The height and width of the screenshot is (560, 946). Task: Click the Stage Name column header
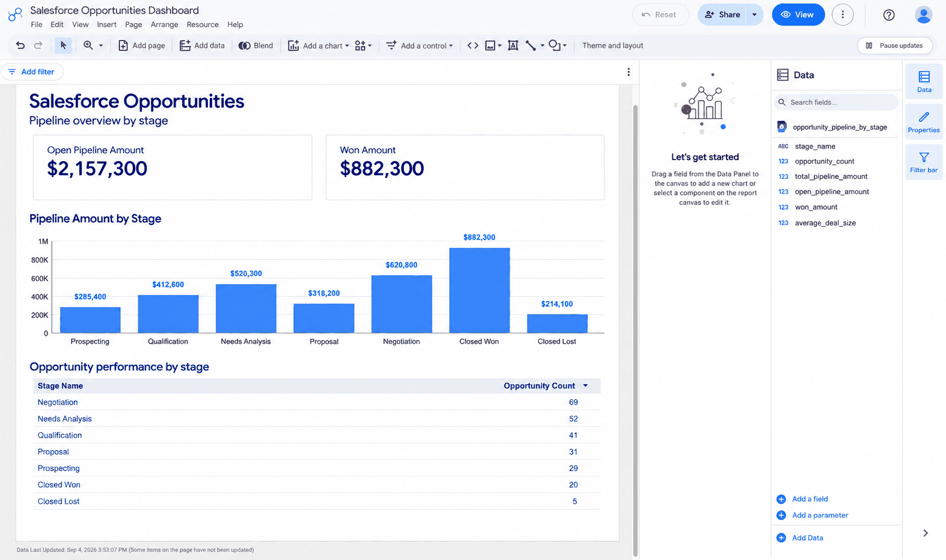click(x=60, y=386)
